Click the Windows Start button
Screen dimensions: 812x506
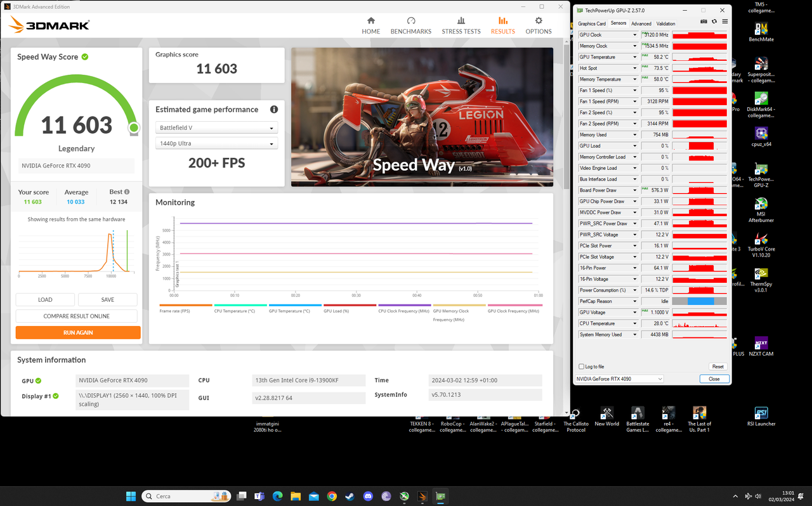131,496
